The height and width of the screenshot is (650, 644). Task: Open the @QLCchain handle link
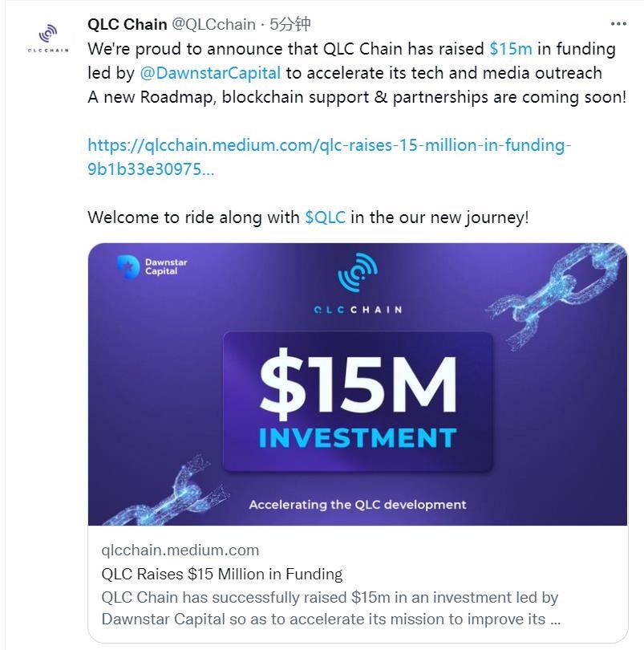click(x=214, y=24)
